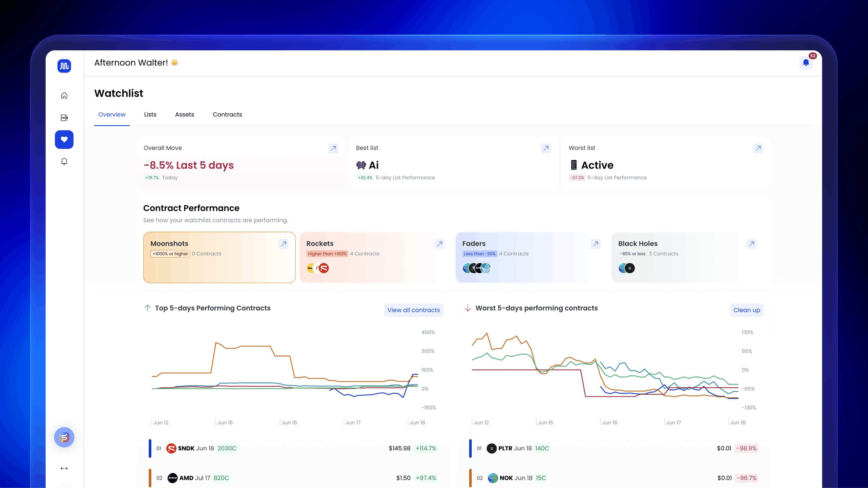Open Rockets card arrow icon
The image size is (868, 488).
440,244
